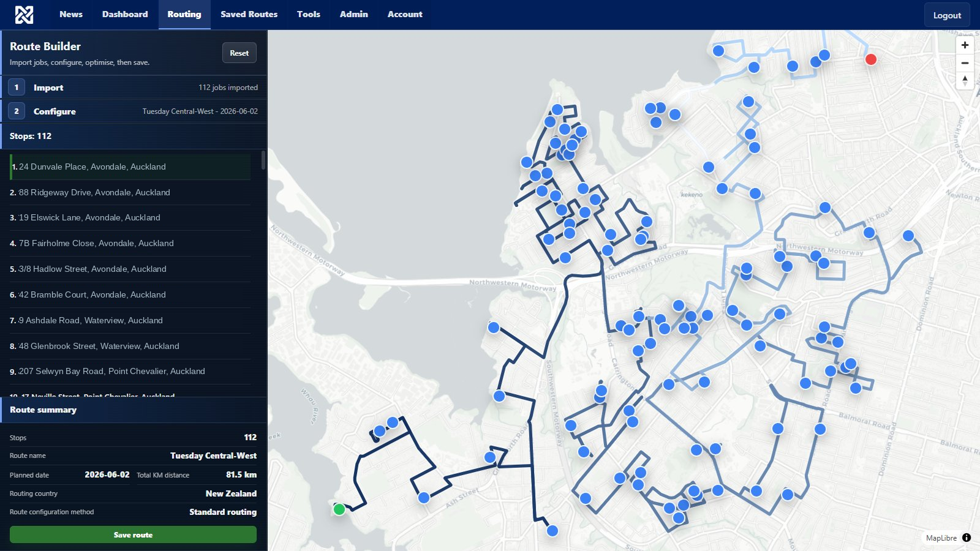980x551 pixels.
Task: Open the Account page
Action: [405, 14]
